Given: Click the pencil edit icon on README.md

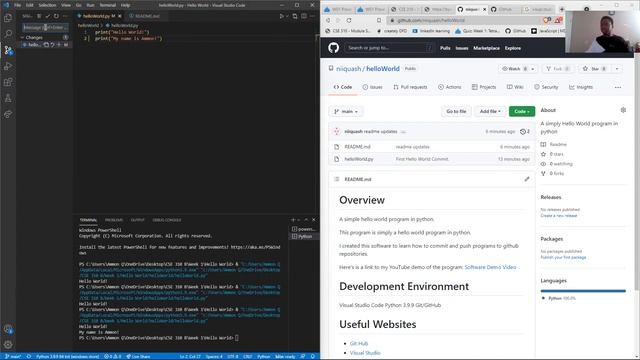Looking at the screenshot, I should (527, 179).
